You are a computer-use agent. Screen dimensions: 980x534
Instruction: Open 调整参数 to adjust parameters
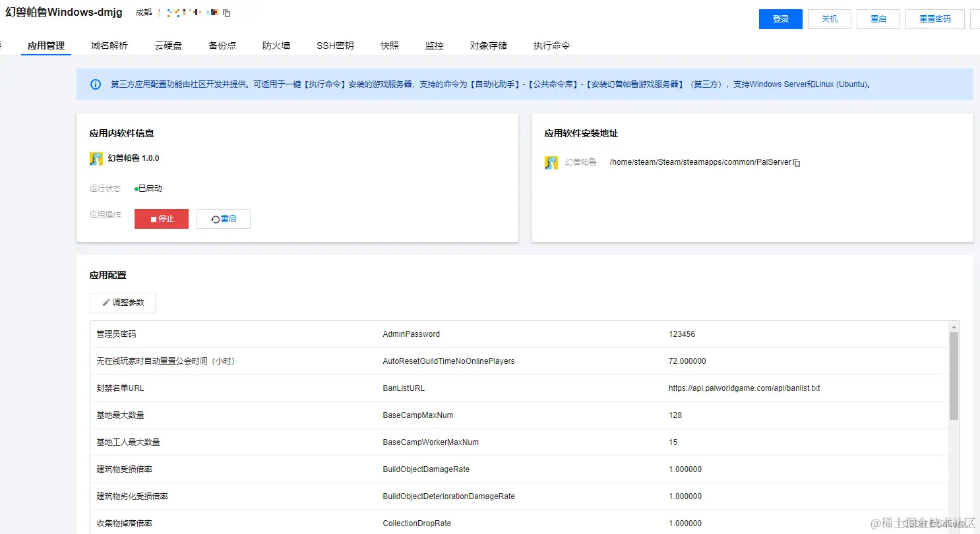[x=123, y=303]
